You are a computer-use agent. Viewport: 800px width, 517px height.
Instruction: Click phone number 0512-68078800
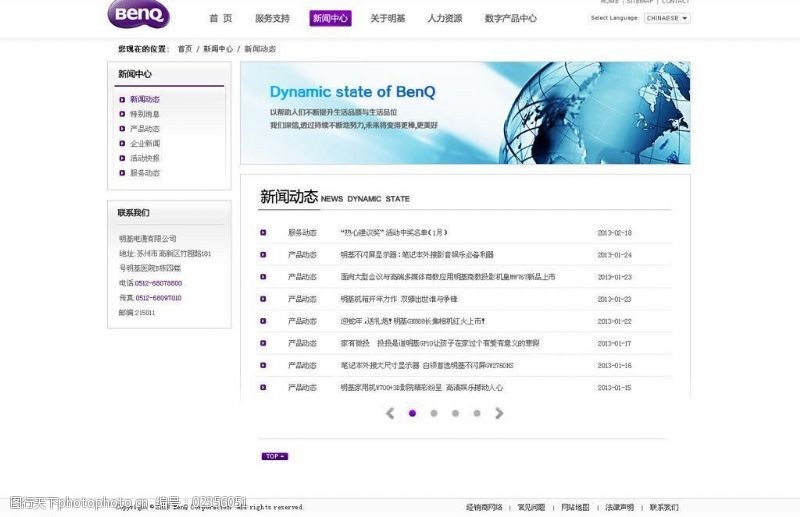pos(158,283)
